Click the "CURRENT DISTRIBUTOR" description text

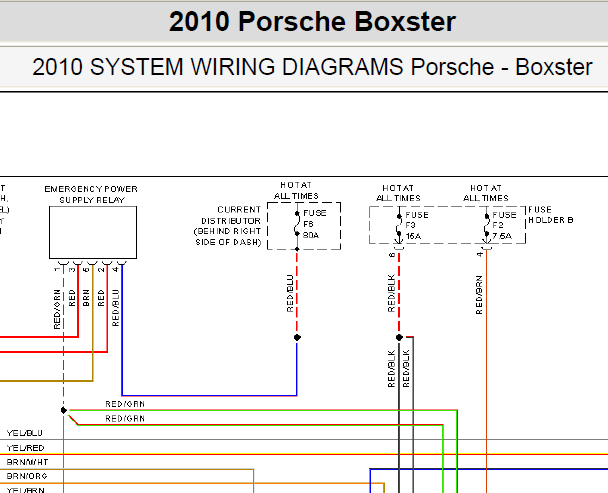coord(228,226)
